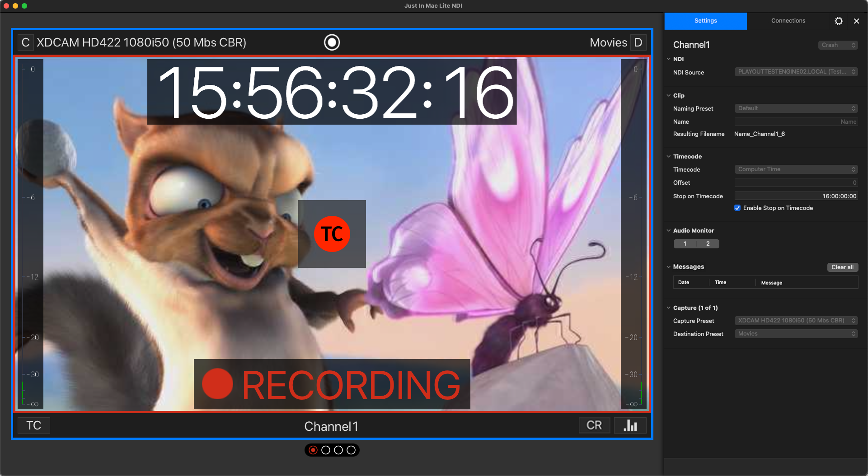Collapse the Timecode section

(x=669, y=156)
